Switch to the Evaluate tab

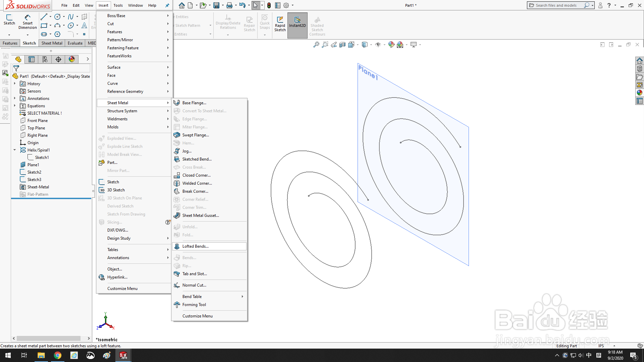pos(75,43)
